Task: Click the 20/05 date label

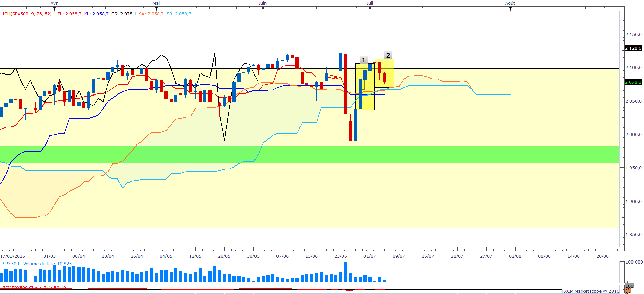Action: 224,256
